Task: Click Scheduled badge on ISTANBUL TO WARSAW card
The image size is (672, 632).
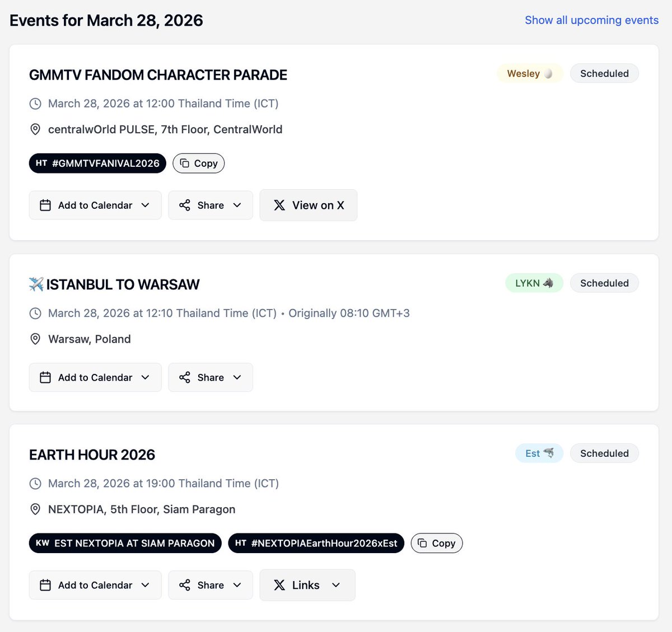Action: (x=604, y=283)
